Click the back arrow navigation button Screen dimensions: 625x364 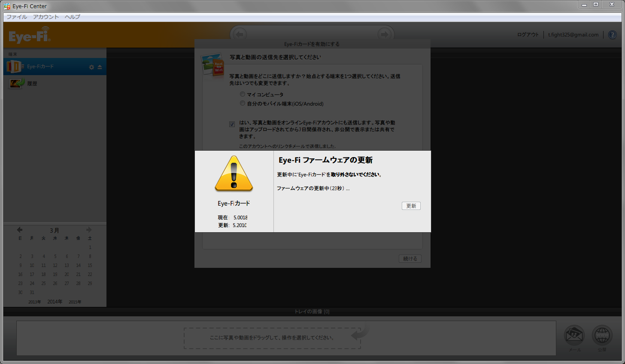(x=240, y=34)
